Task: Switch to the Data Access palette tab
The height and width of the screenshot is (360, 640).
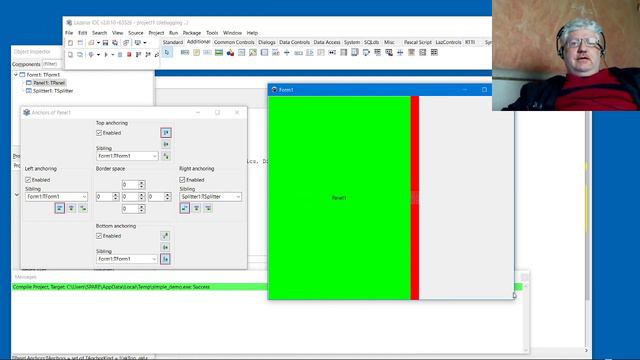Action: pyautogui.click(x=327, y=42)
